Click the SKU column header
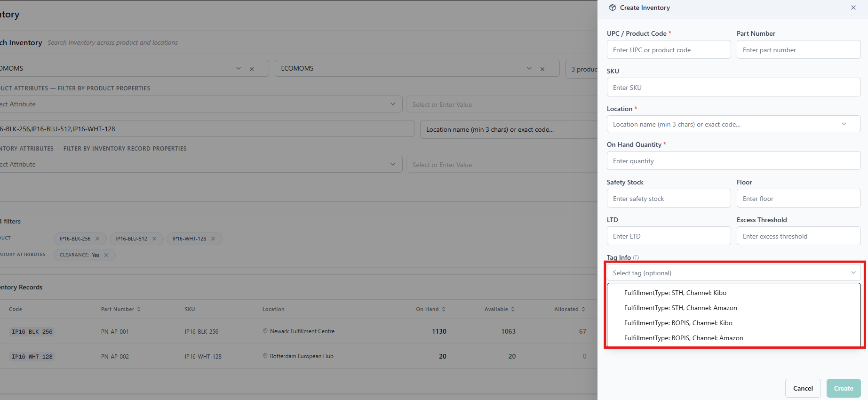868x400 pixels. pos(190,309)
